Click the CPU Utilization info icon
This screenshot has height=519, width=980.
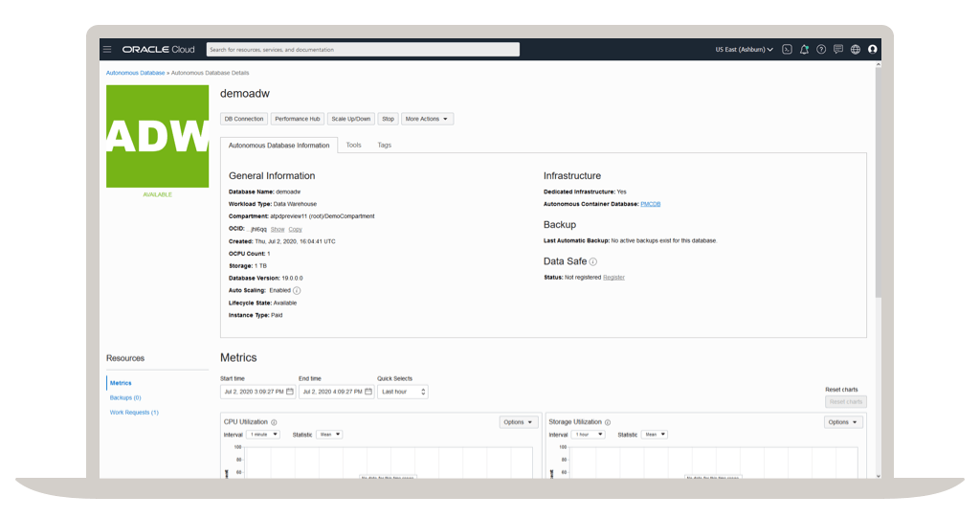tap(274, 422)
